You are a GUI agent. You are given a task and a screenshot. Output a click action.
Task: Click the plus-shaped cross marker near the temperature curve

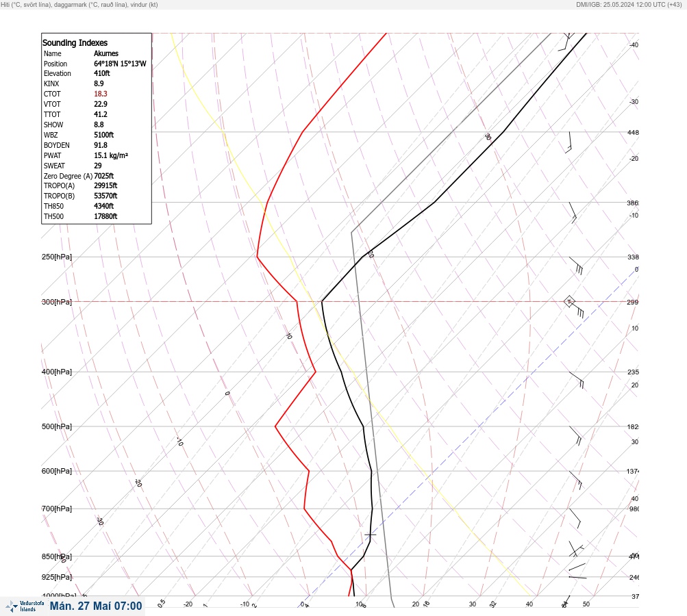(371, 535)
